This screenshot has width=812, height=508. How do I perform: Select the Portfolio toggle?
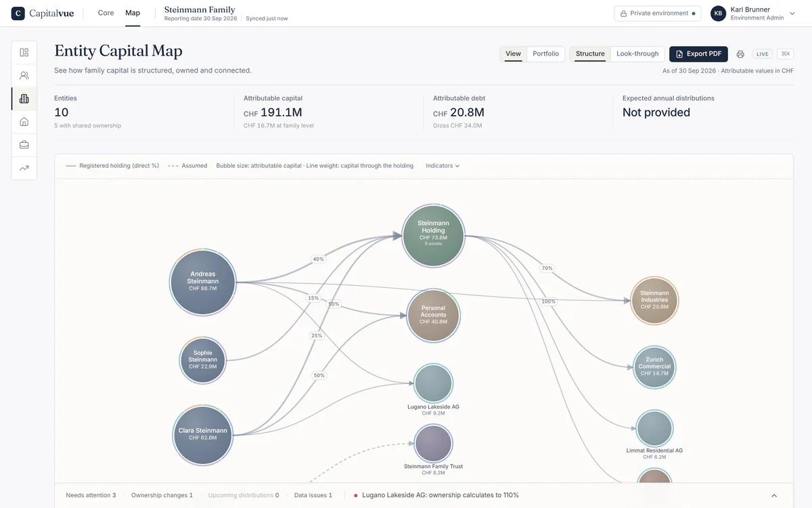(546, 54)
